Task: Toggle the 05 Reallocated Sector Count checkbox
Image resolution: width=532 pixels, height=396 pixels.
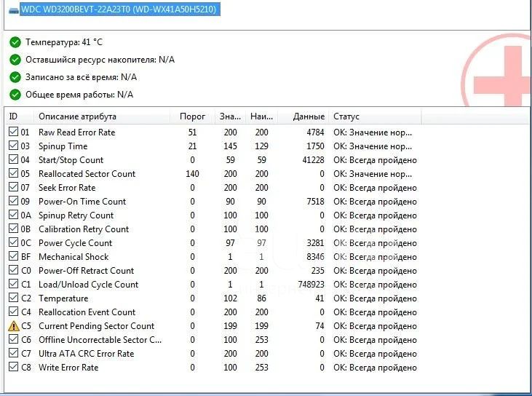Action: coord(13,173)
